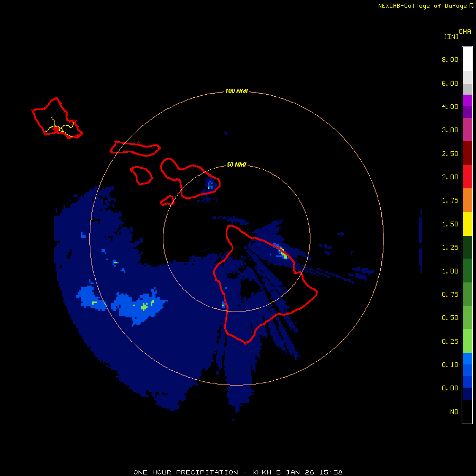Click the OHA product label above legend
The height and width of the screenshot is (476, 476).
(465, 32)
